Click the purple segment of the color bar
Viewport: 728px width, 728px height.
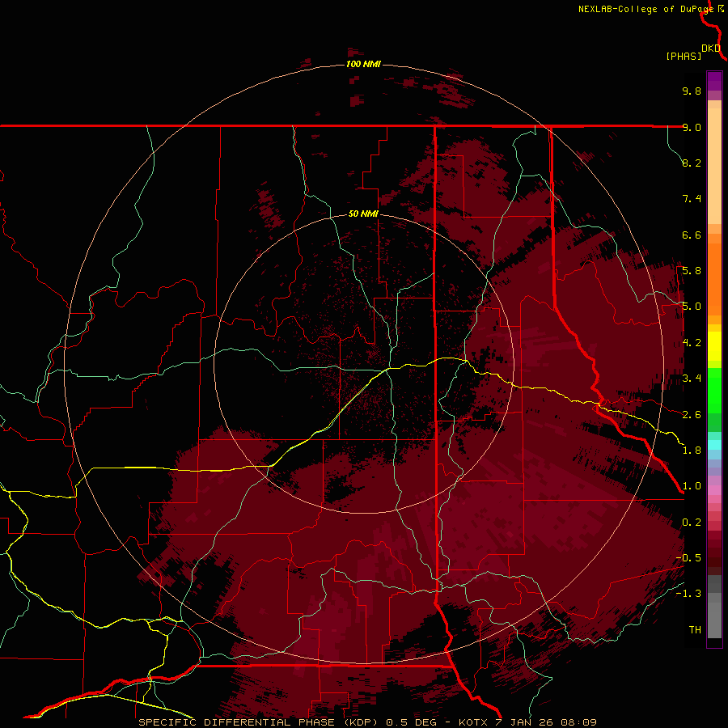tap(714, 81)
